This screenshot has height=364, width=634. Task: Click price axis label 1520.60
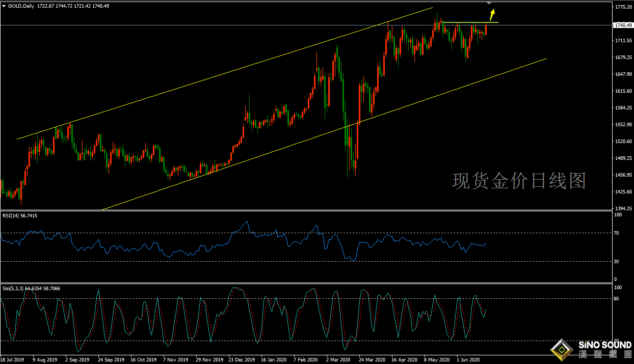coord(622,142)
